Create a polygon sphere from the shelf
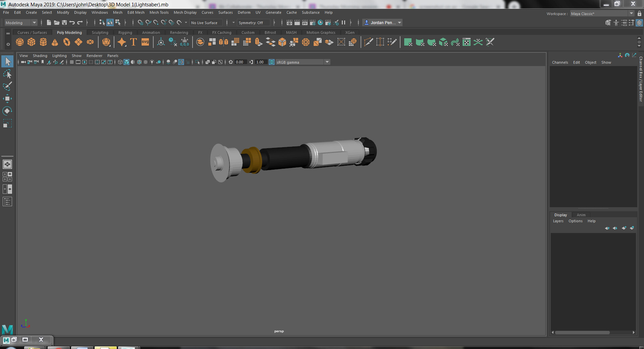 (19, 42)
